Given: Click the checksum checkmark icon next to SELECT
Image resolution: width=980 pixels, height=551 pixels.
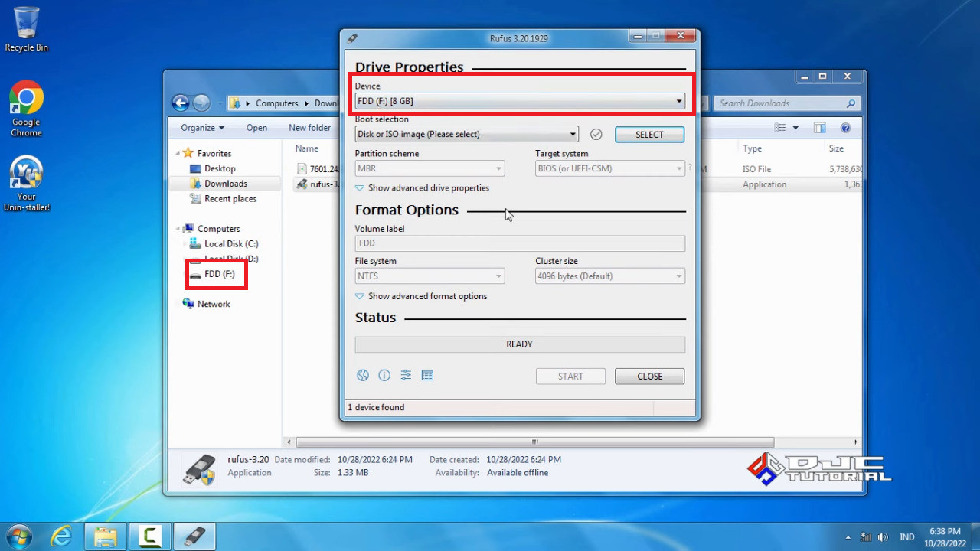Looking at the screenshot, I should coord(596,135).
